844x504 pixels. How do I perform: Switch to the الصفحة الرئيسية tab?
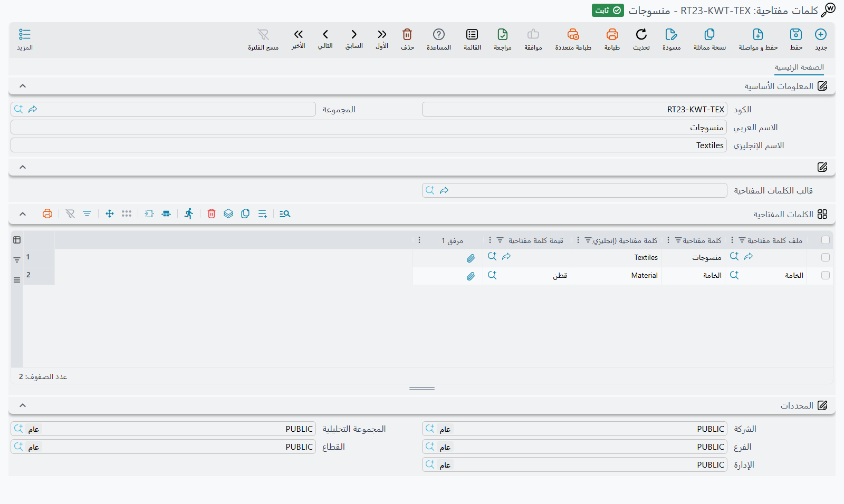pos(799,67)
